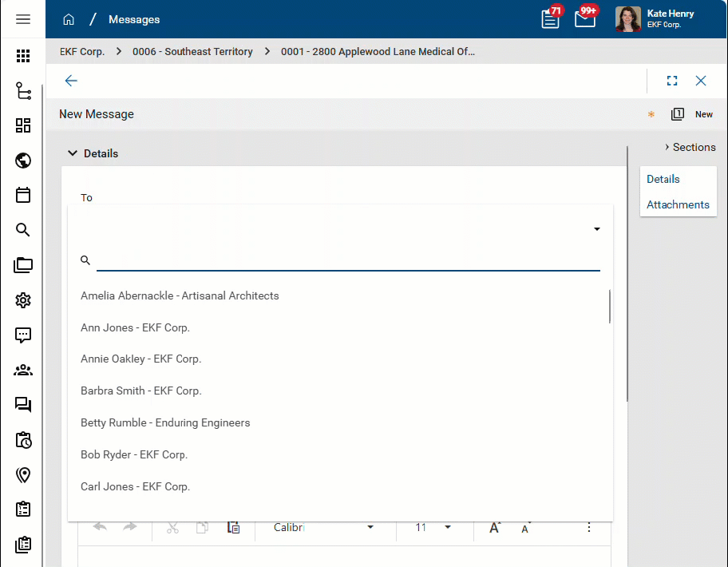Open the mail inbox with 99+ badge
728x567 pixels.
coord(585,19)
